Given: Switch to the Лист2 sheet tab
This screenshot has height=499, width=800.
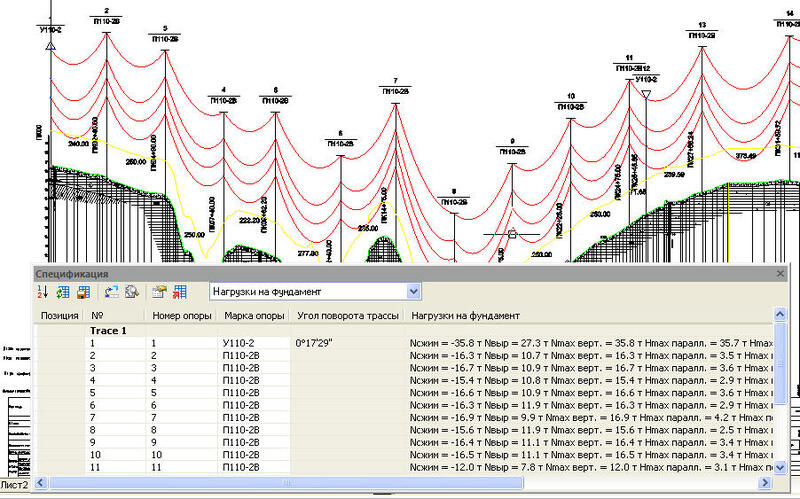Looking at the screenshot, I should pyautogui.click(x=14, y=485).
